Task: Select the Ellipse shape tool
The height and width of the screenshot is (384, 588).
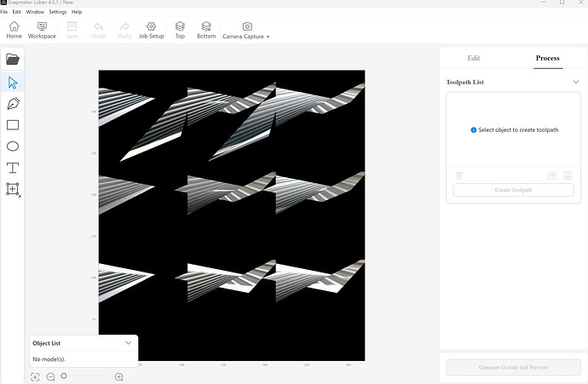Action: click(x=13, y=146)
